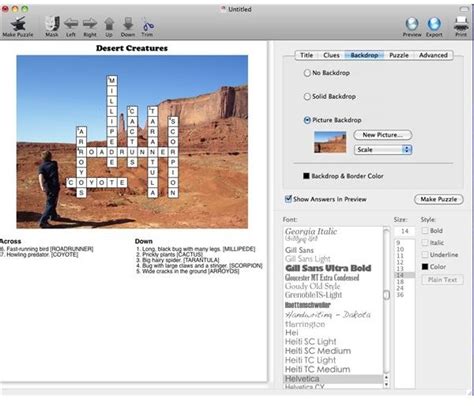Open the Advanced tab
474x406 pixels.
point(433,55)
